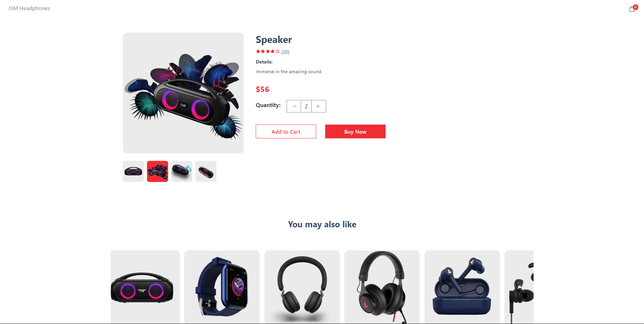Select the third speaker thumbnail image
Image resolution: width=644 pixels, height=324 pixels.
[x=182, y=172]
